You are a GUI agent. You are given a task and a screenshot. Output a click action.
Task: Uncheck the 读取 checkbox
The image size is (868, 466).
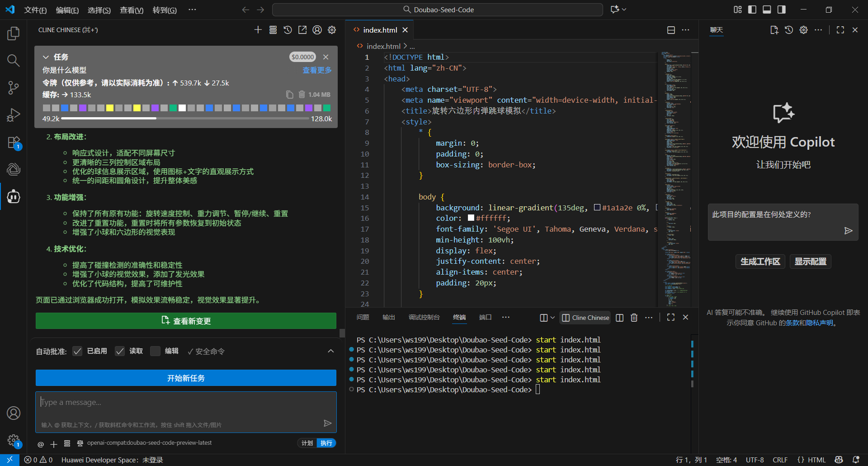pos(120,351)
